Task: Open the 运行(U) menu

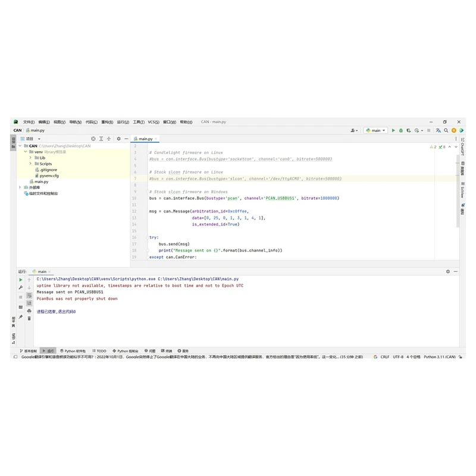Action: [x=123, y=122]
